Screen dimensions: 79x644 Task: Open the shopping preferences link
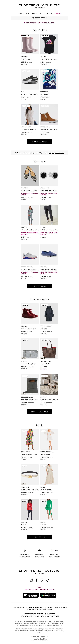coord(56,153)
